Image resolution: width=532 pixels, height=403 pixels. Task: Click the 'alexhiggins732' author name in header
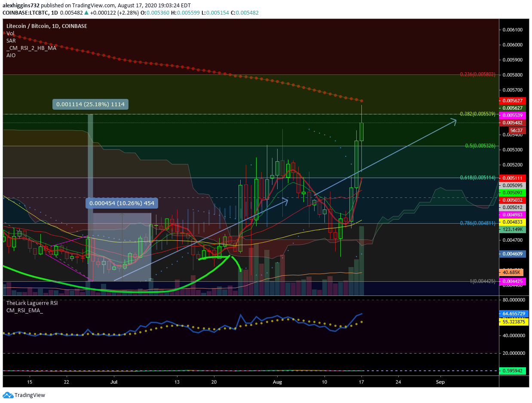(x=21, y=6)
